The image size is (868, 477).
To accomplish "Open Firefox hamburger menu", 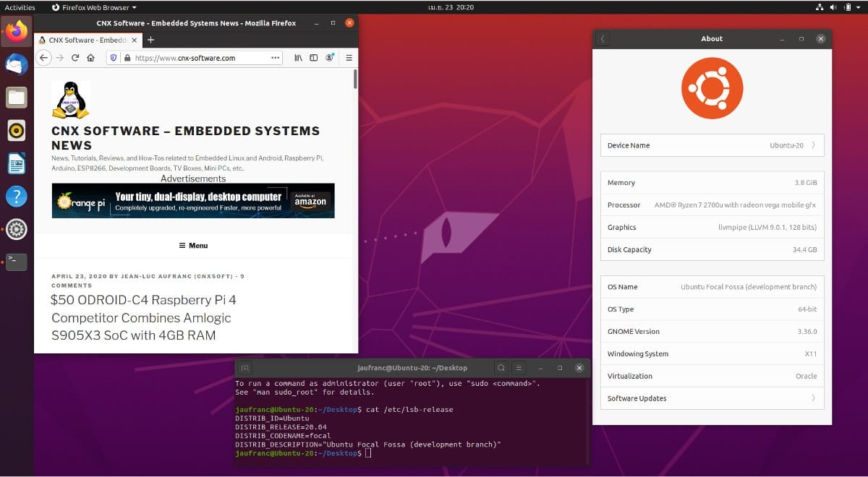I will click(x=349, y=58).
